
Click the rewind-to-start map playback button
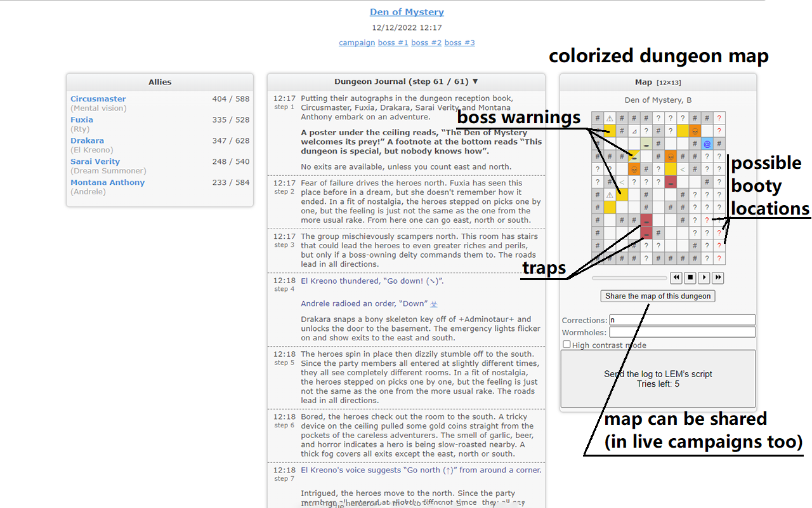pos(676,277)
